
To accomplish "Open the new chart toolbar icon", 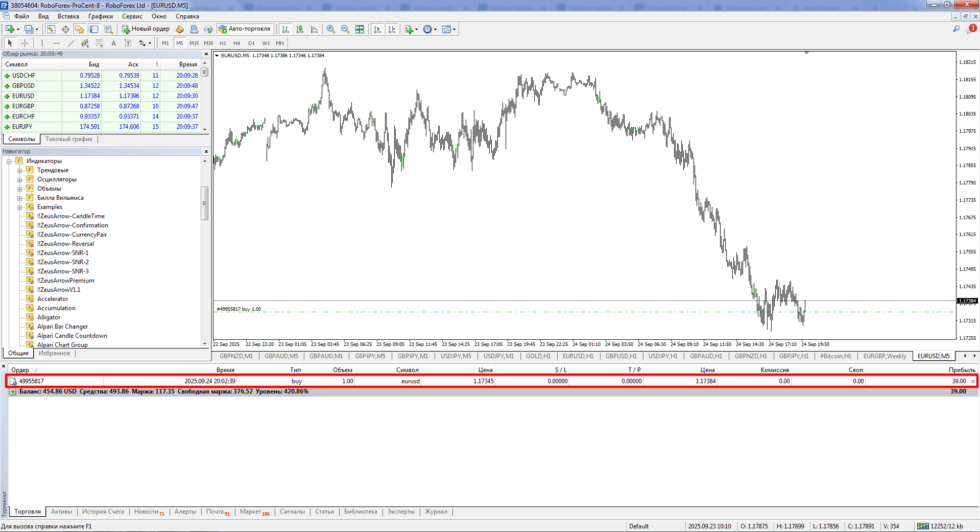I will coord(10,29).
